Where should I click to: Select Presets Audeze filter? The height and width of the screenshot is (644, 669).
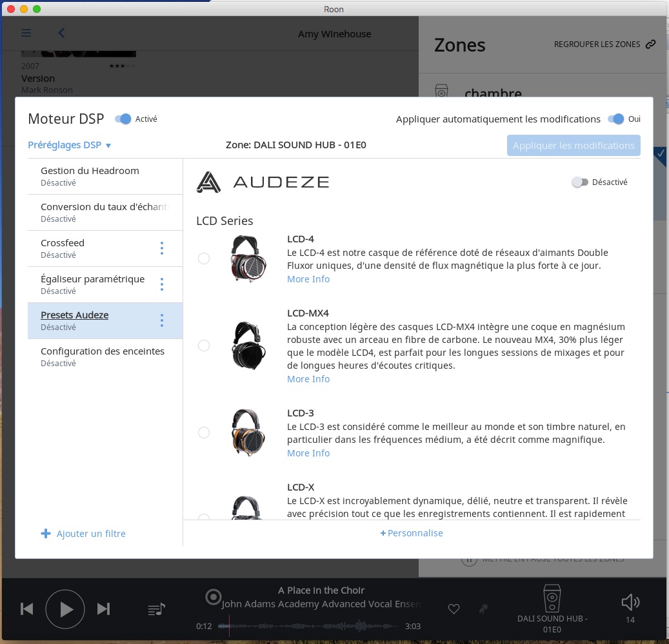pyautogui.click(x=105, y=321)
